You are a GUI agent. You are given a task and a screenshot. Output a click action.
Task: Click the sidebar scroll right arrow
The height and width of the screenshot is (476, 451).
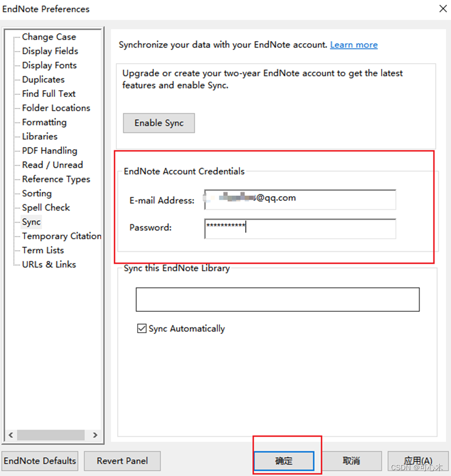point(95,435)
